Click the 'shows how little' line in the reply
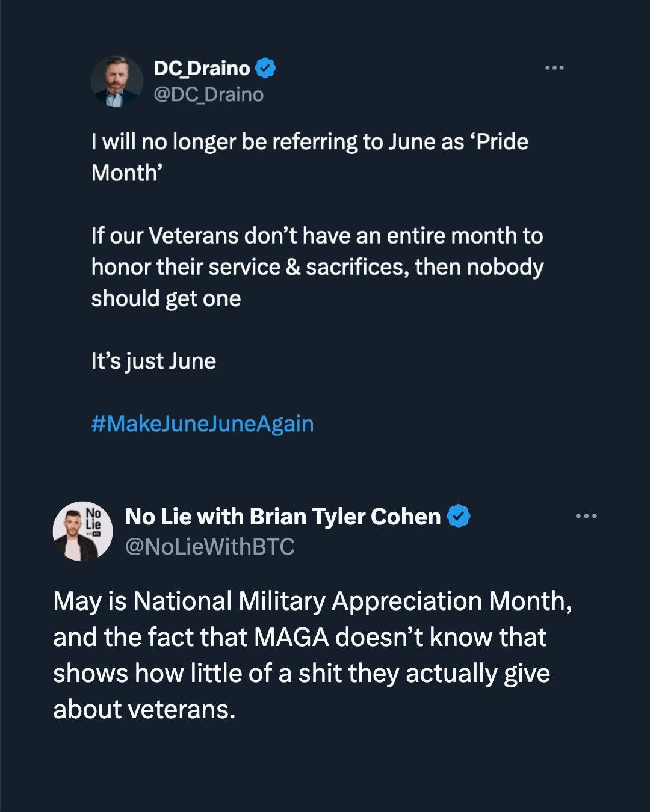Screen dimensions: 650x812 click(x=301, y=673)
